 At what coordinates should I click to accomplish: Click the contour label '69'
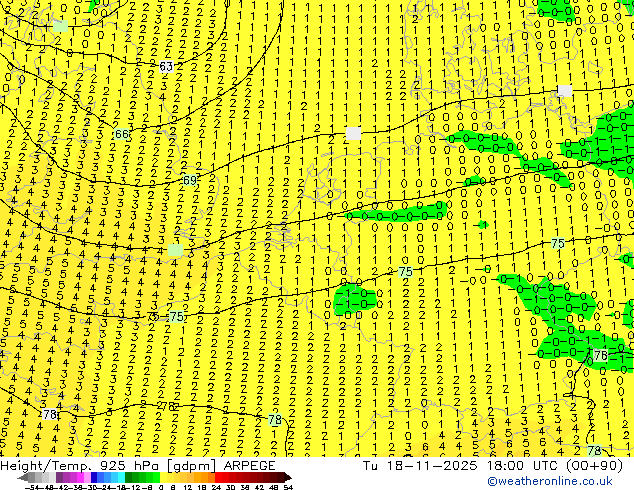(190, 180)
